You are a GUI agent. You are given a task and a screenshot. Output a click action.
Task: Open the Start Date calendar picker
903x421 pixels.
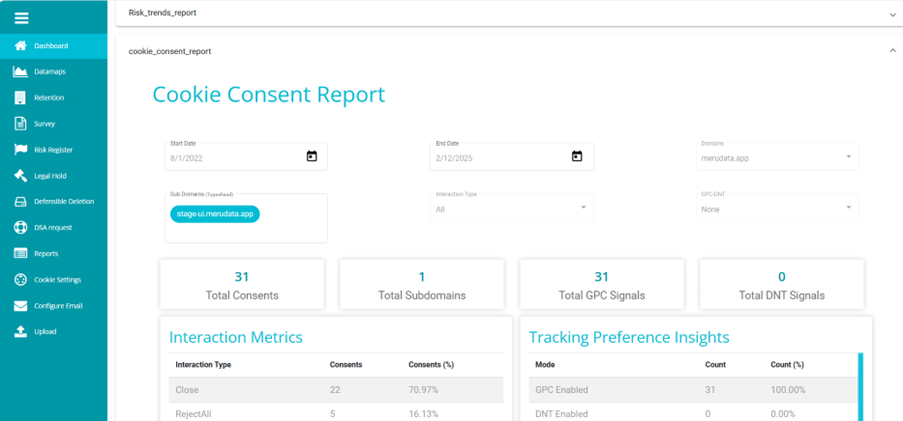pyautogui.click(x=312, y=156)
